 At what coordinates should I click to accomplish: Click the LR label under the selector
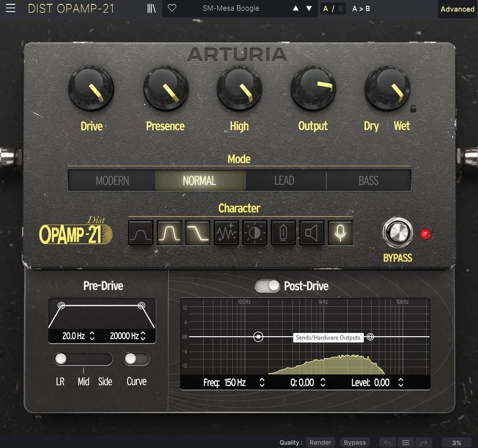tap(60, 382)
